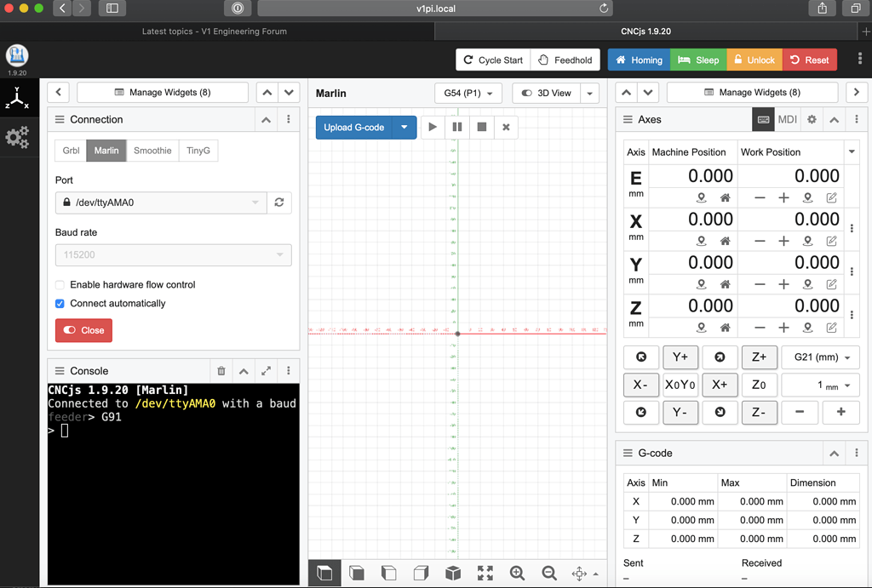Open the G21 (mm) units dropdown
This screenshot has height=588, width=872.
[821, 357]
